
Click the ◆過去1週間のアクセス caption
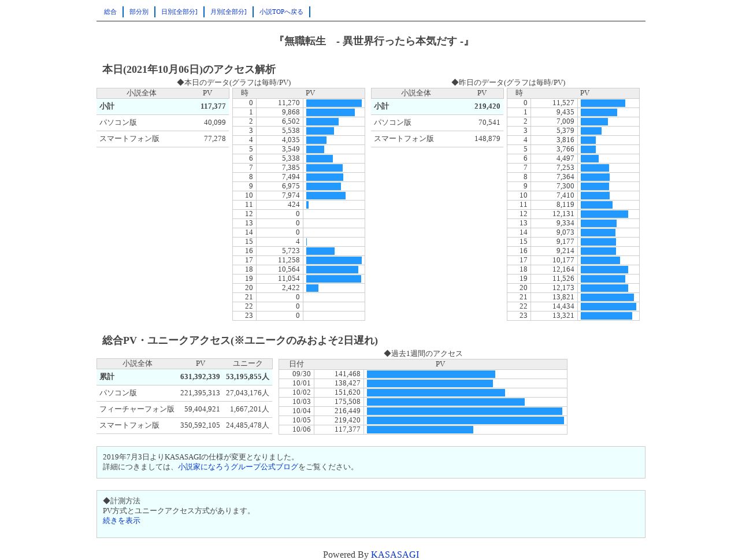click(x=423, y=354)
